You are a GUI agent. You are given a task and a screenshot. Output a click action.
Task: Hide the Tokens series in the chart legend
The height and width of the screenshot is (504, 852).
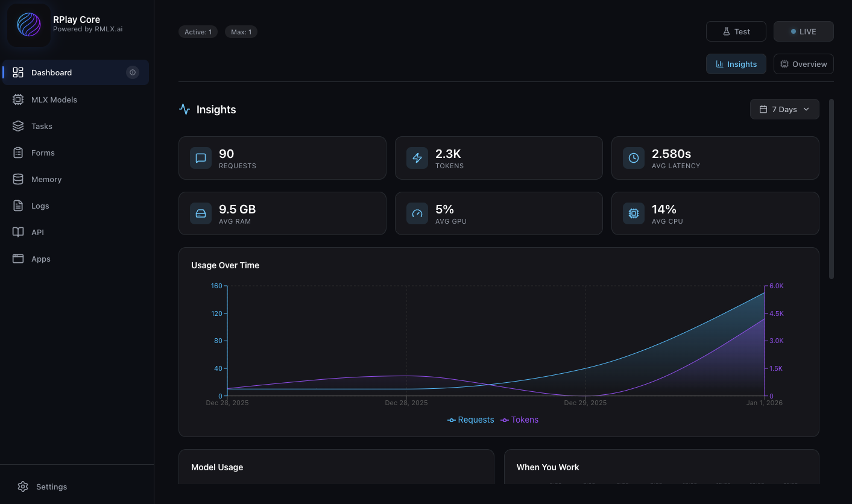519,420
